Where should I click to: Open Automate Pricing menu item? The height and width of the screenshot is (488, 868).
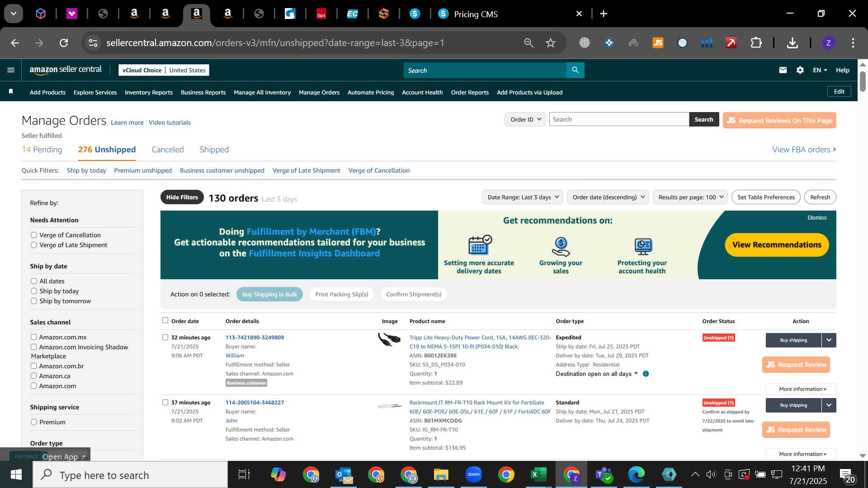pos(371,92)
